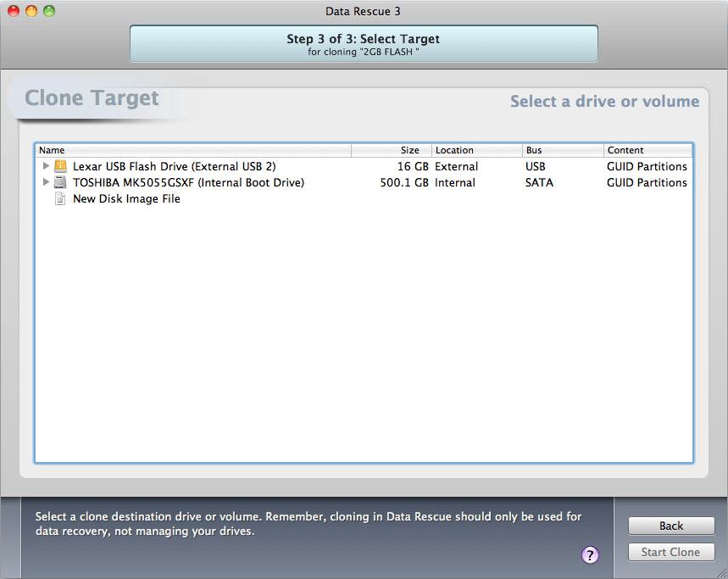This screenshot has width=728, height=579.
Task: Collapse the Lexar drive disclosure triangle
Action: [x=47, y=166]
